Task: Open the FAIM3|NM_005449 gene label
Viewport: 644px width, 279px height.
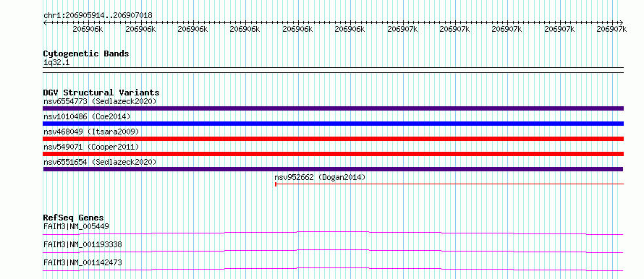Action: (x=76, y=226)
